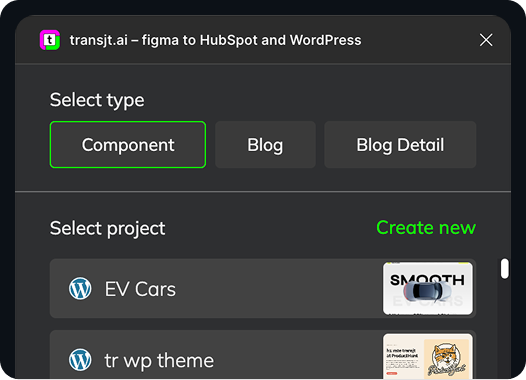Select the Component type option
The height and width of the screenshot is (380, 526).
point(128,145)
